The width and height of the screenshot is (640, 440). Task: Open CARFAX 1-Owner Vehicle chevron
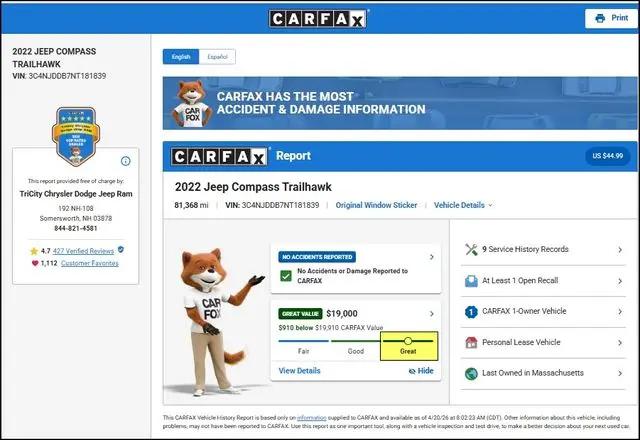click(620, 311)
